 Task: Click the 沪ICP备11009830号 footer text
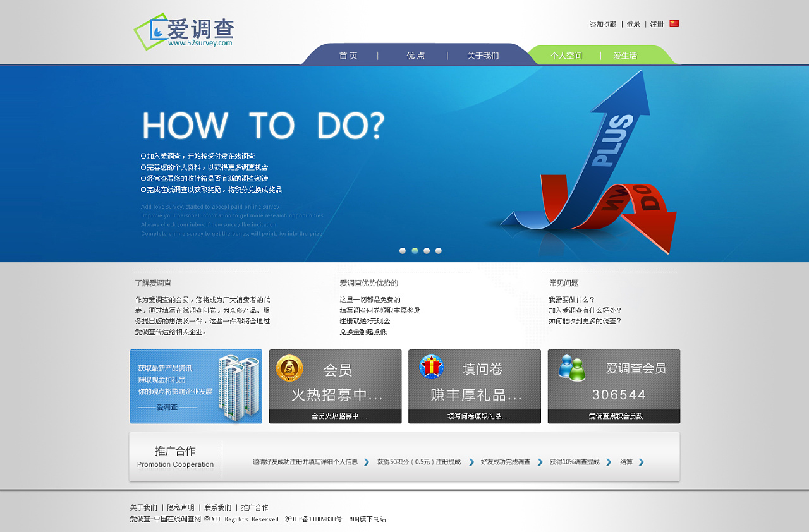pyautogui.click(x=313, y=519)
